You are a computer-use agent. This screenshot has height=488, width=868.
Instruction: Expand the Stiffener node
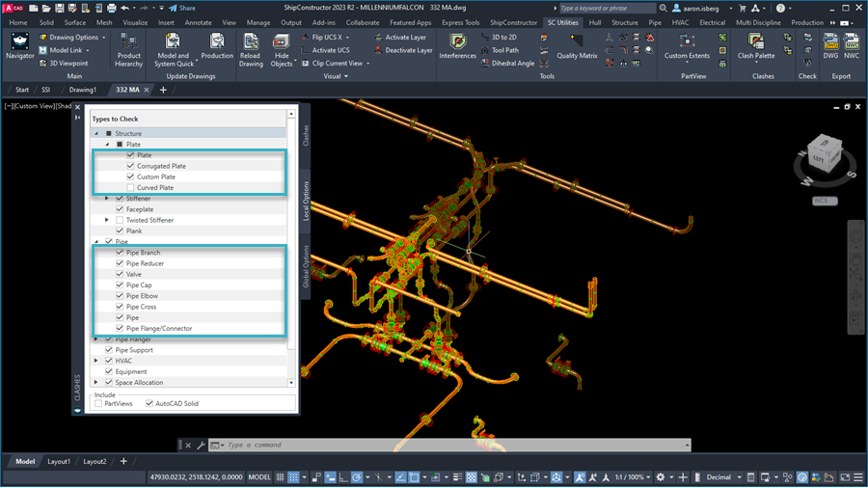(107, 198)
